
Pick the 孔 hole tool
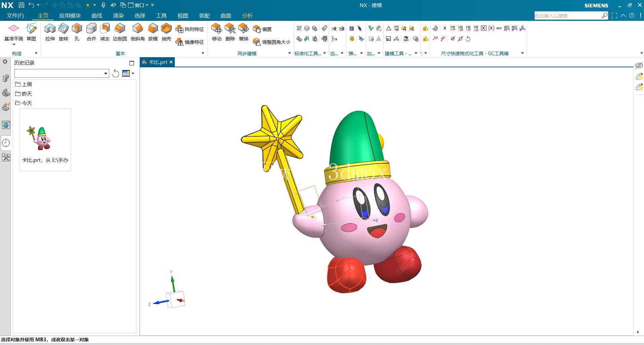click(x=77, y=32)
